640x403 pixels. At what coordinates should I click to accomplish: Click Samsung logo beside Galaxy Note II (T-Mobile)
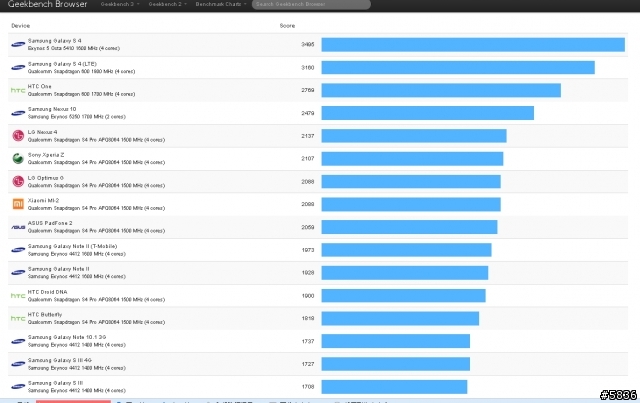pos(18,250)
